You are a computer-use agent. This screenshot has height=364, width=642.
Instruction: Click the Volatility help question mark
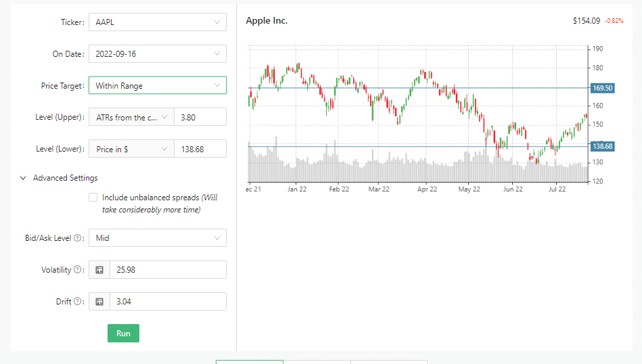(x=78, y=270)
